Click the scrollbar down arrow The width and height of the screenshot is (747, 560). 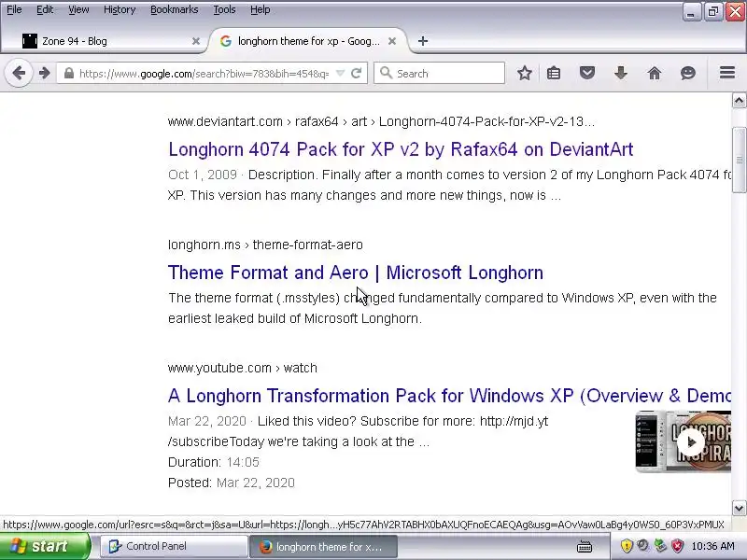point(739,508)
